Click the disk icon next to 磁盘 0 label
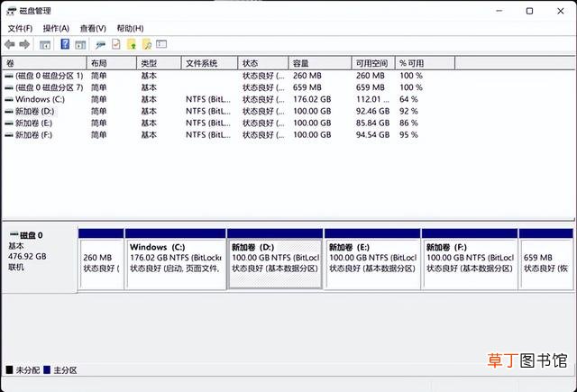This screenshot has width=577, height=392. point(14,234)
